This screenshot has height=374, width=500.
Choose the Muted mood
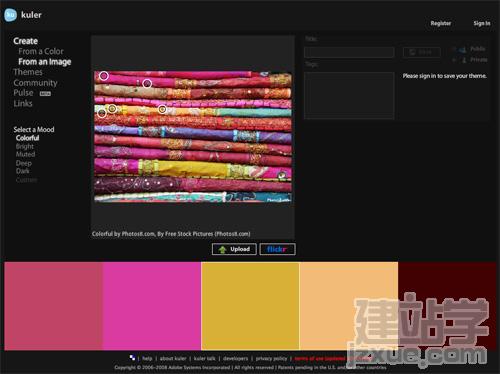25,154
